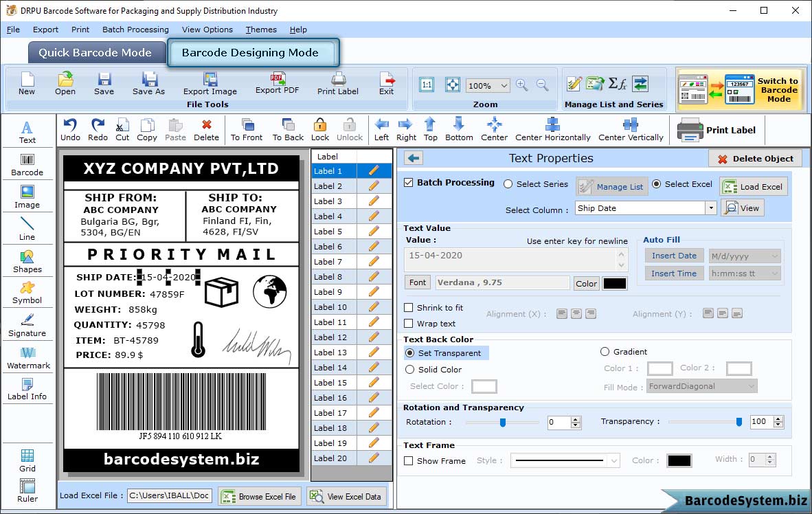The width and height of the screenshot is (812, 514).
Task: Click Switch to Barcode Mode button
Action: 741,89
